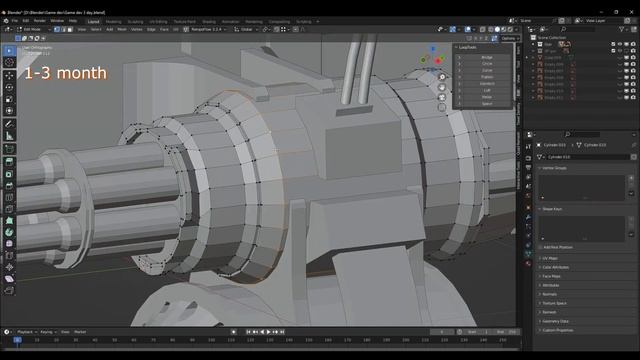This screenshot has width=640, height=360.
Task: Open the Mesh menu in viewport header
Action: [122, 29]
